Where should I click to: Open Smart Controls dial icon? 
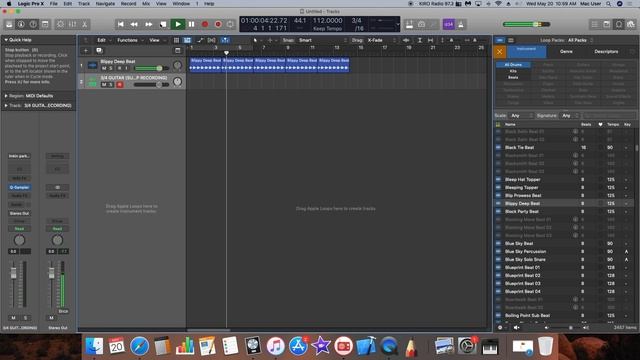pos(60,24)
